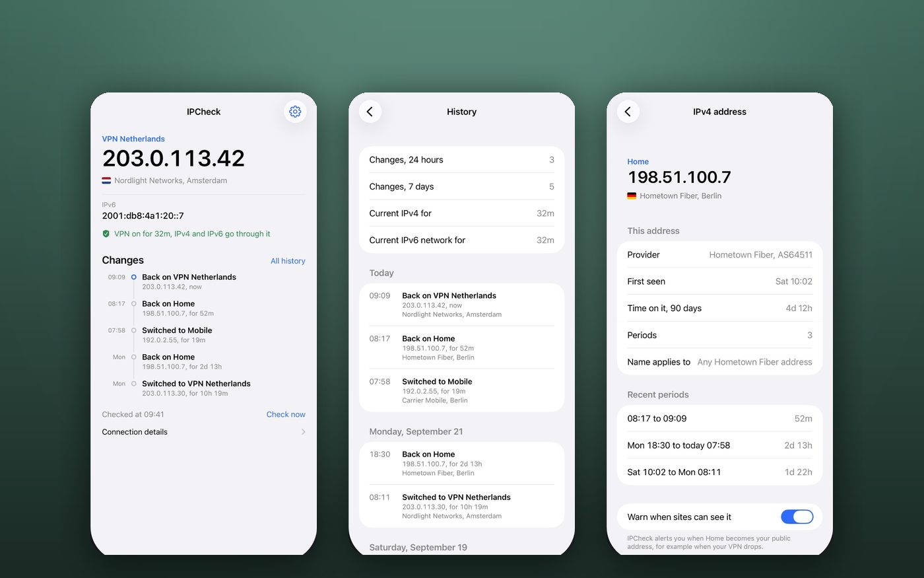Select the 08:17 timeline dot
Screen dimensions: 924x578
pyautogui.click(x=134, y=304)
